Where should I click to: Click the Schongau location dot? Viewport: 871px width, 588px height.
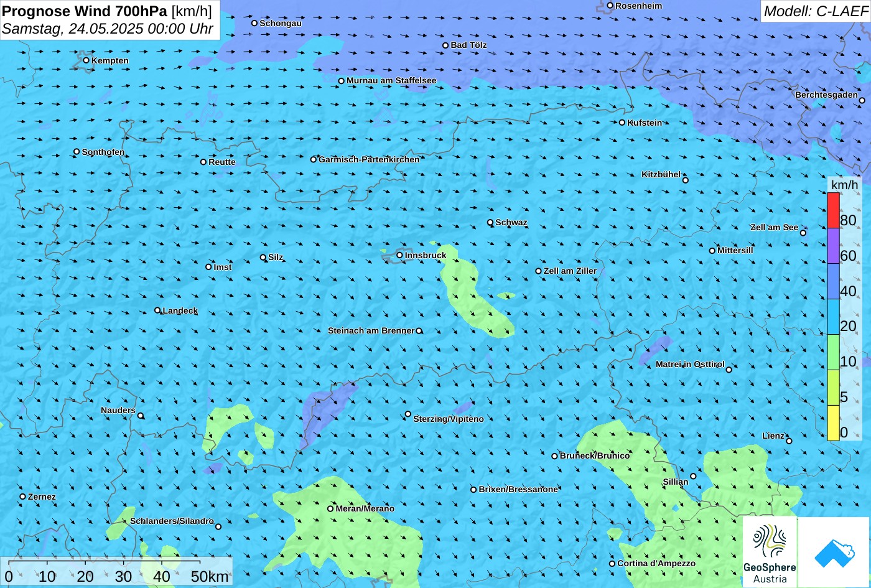tap(254, 23)
